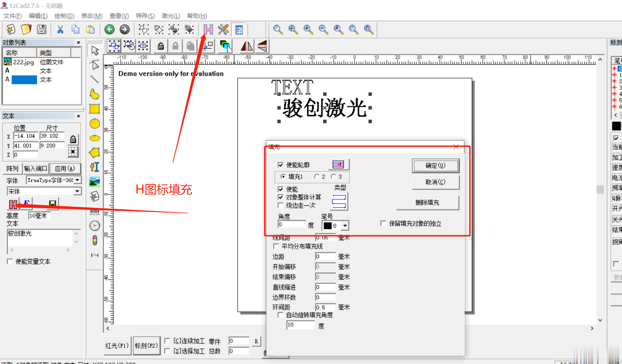Open a file with the folder icon
This screenshot has height=364, width=622.
click(x=26, y=29)
